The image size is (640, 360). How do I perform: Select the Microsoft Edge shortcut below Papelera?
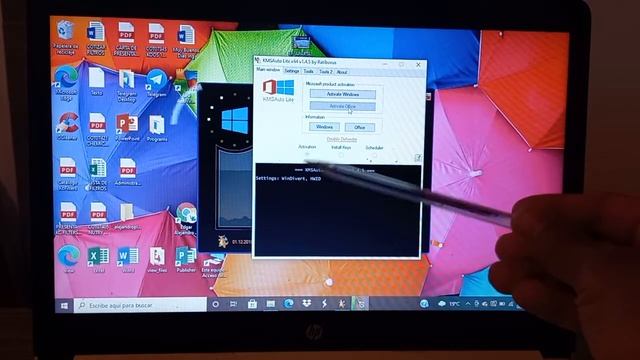pos(66,84)
